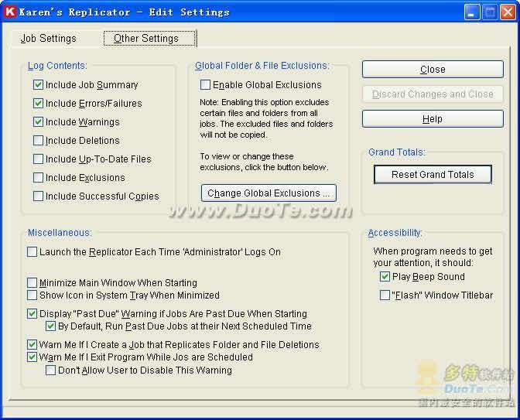This screenshot has height=420, width=520.
Task: Click the Log Contents group label
Action: click(x=57, y=66)
